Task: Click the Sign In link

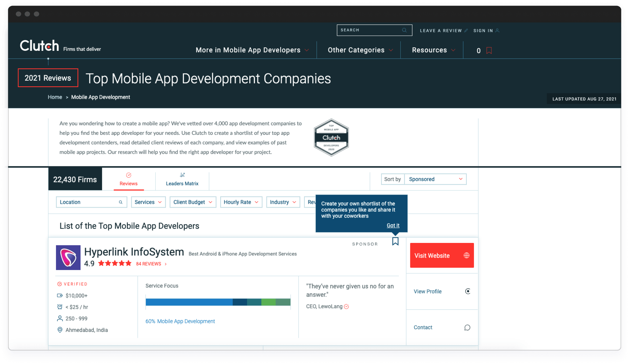Action: point(483,31)
